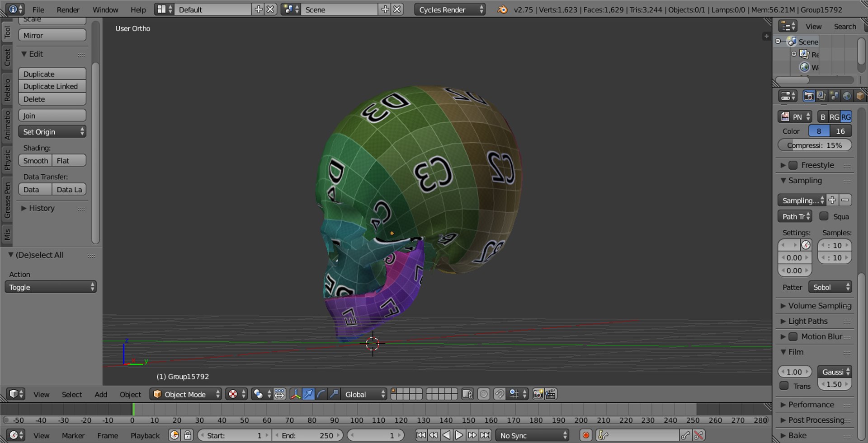Click the translate manipulator arrow icon
Screen dimensions: 868x443
(x=308, y=394)
